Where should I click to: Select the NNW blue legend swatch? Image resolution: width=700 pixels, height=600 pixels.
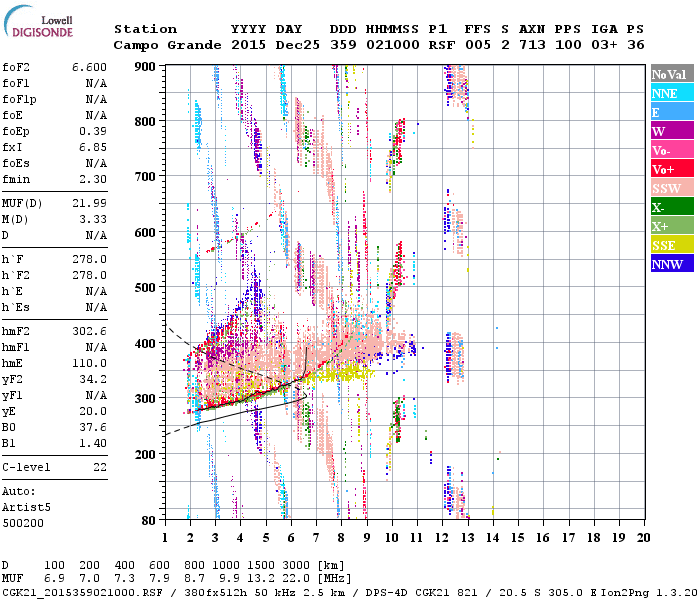[672, 263]
